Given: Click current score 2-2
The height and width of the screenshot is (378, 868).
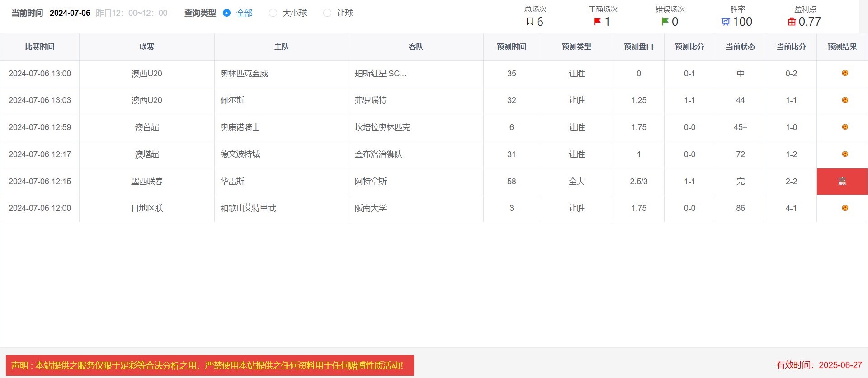Looking at the screenshot, I should (x=791, y=182).
